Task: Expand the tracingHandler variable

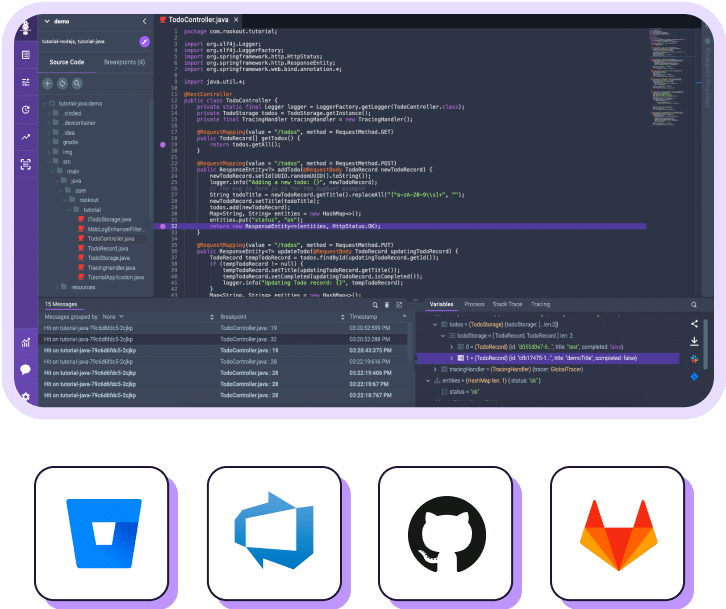Action: coord(435,370)
